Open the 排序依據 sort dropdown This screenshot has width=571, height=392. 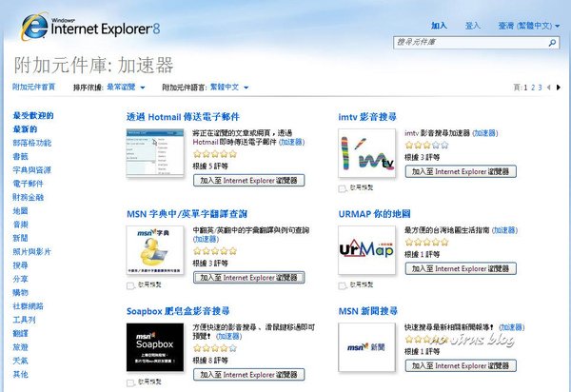pyautogui.click(x=126, y=88)
